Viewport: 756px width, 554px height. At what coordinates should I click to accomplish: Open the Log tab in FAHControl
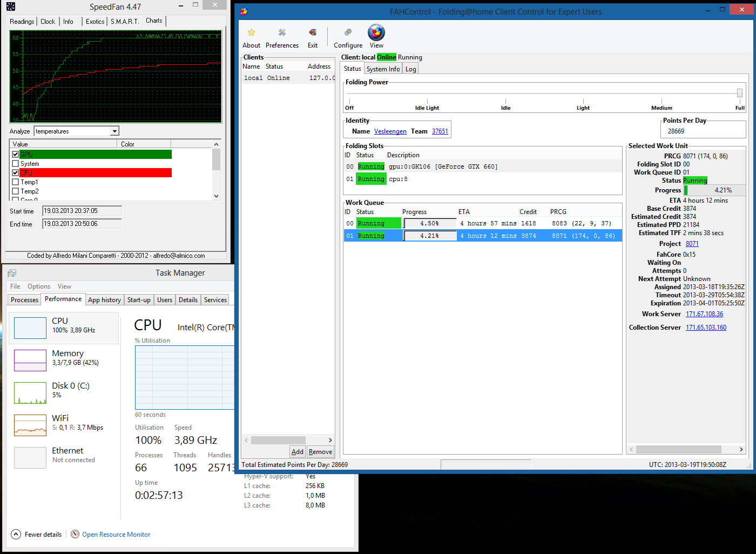(410, 69)
